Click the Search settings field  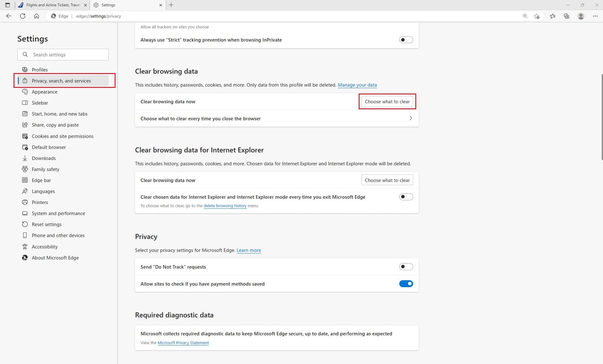point(63,54)
